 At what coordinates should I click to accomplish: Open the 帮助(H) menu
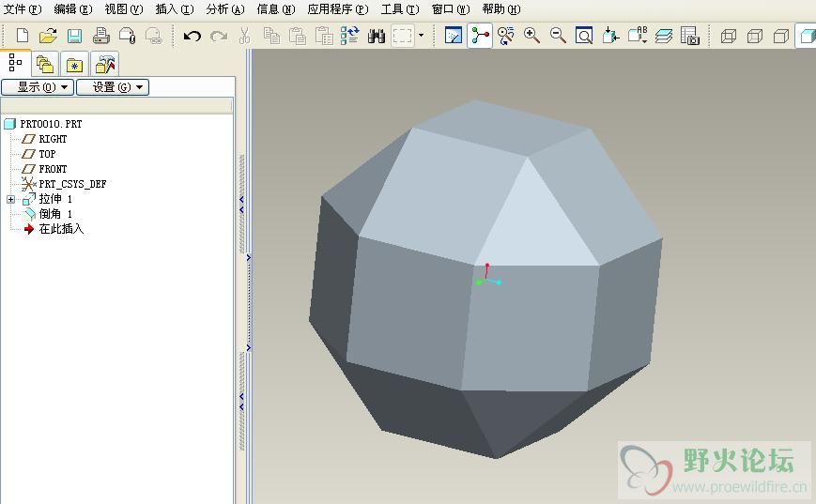pyautogui.click(x=501, y=9)
